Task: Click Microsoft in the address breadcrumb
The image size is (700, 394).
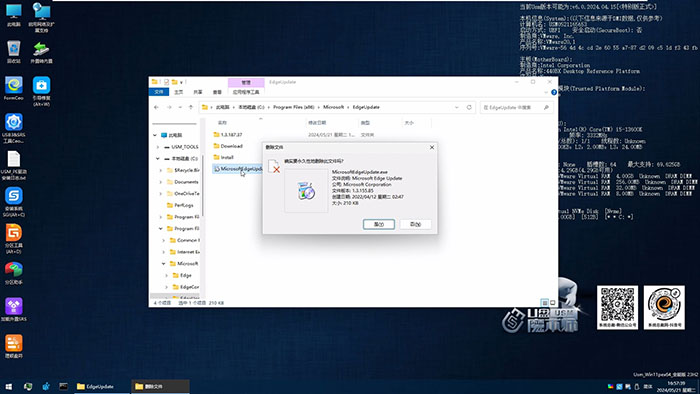Action: (333, 107)
